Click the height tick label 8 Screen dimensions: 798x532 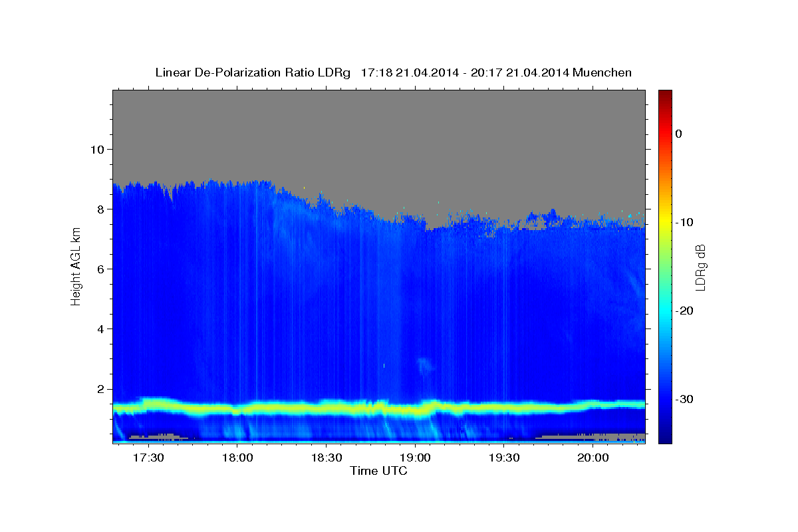coord(100,209)
